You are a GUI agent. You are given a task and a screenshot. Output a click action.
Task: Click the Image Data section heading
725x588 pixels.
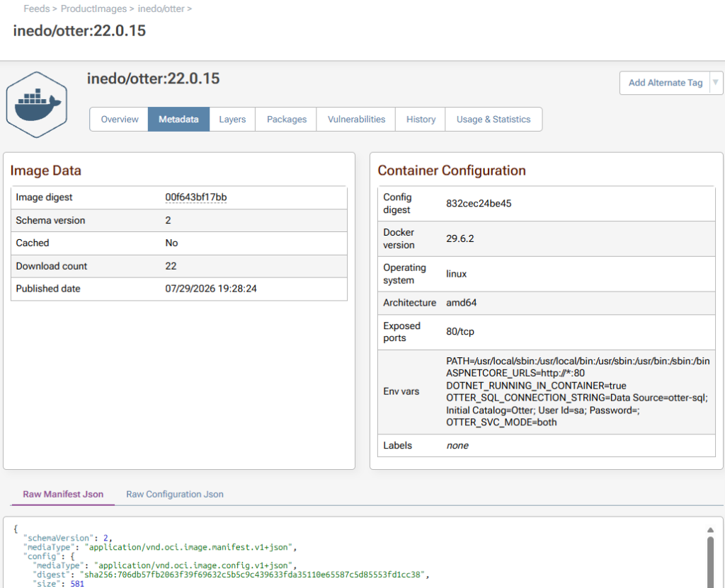(45, 171)
